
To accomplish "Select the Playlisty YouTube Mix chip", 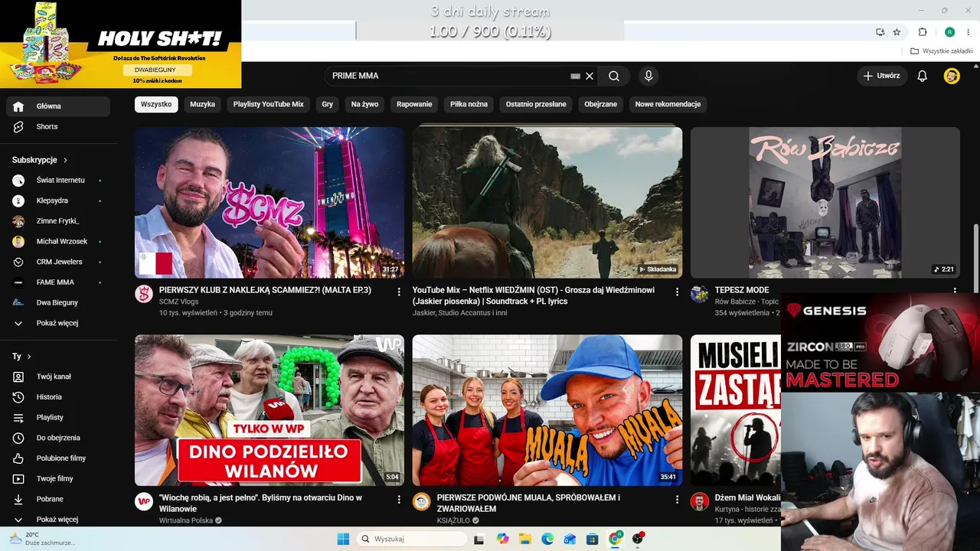I will [269, 104].
